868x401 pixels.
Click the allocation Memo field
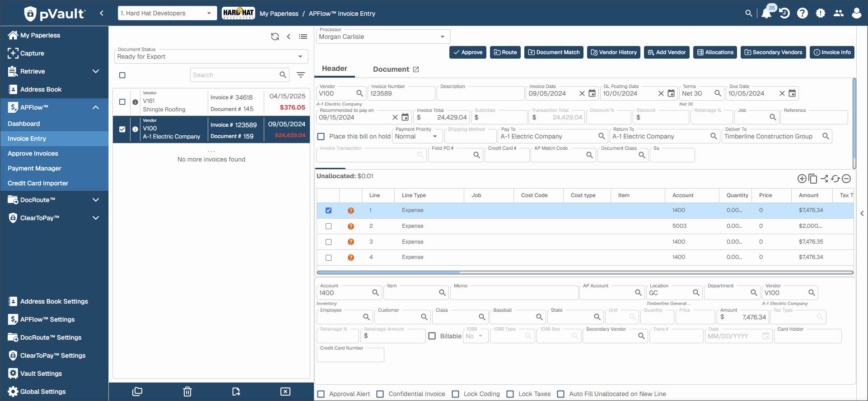click(514, 293)
